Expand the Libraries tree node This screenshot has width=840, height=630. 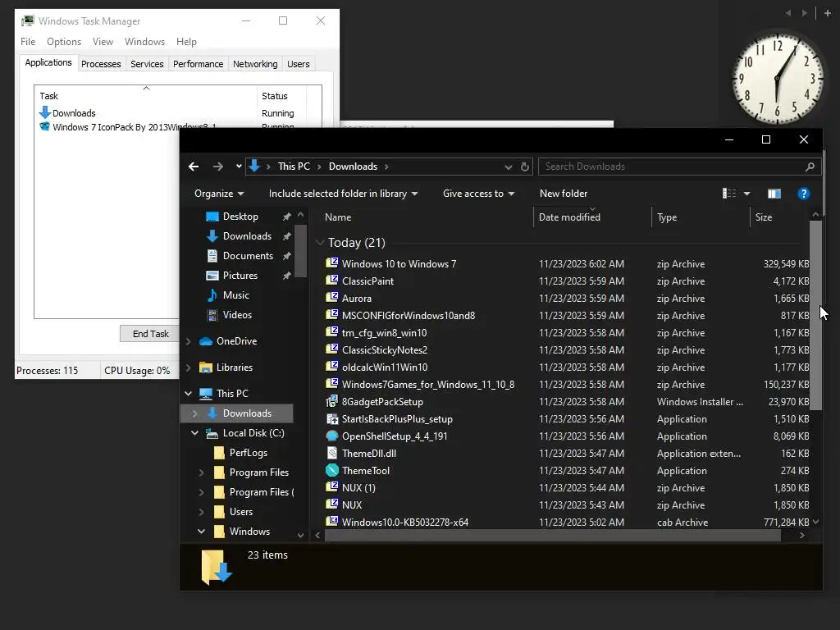pyautogui.click(x=188, y=367)
